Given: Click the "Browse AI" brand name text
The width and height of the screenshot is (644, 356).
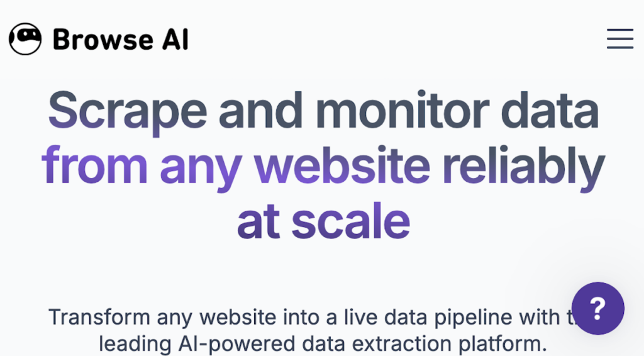Looking at the screenshot, I should click(121, 40).
